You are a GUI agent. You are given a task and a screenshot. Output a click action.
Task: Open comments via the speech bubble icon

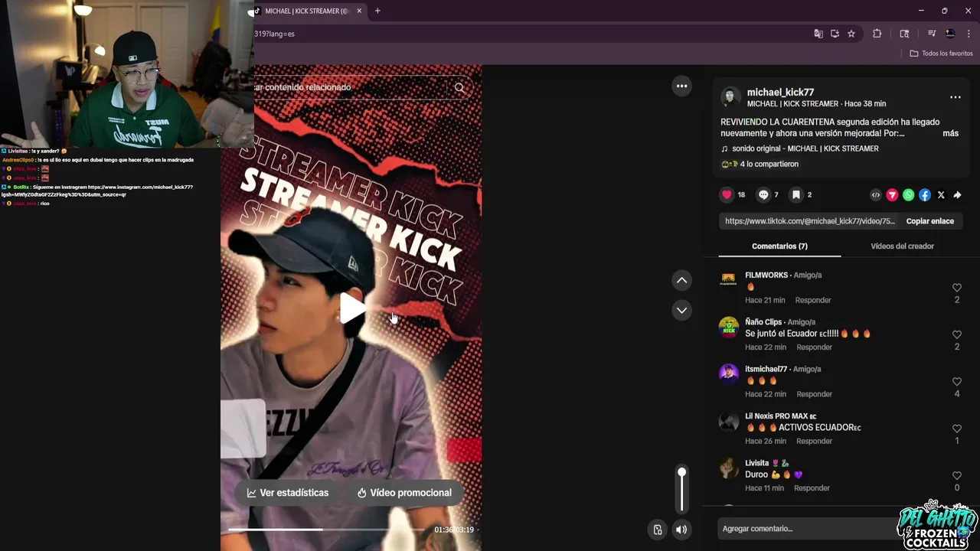[x=763, y=195]
